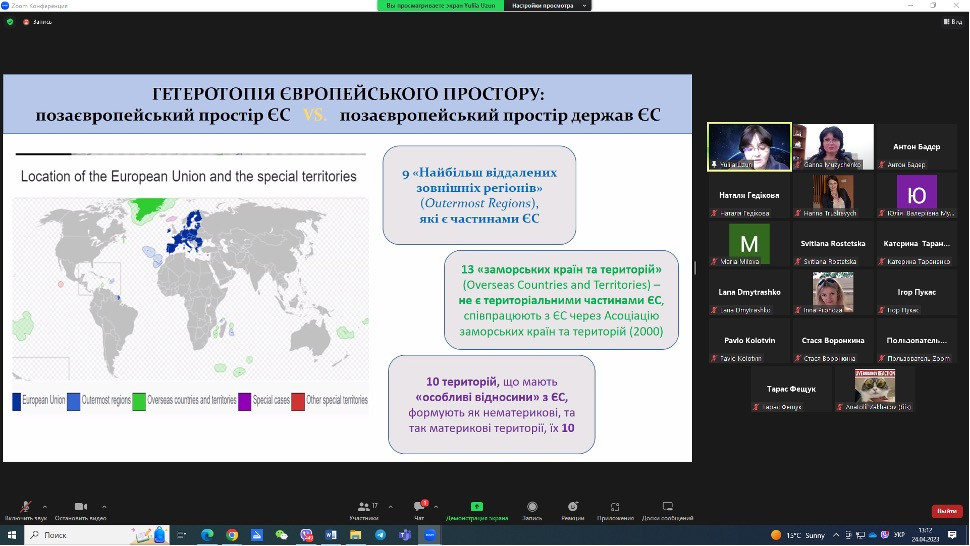Viewport: 970px width, 546px height.
Task: Open audio options arrow beside microphone
Action: 45,506
